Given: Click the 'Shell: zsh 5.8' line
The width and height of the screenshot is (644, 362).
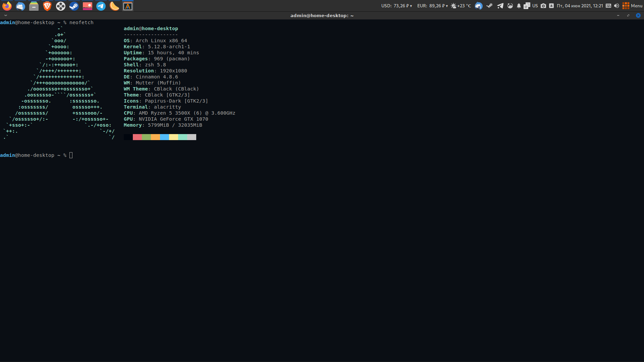Looking at the screenshot, I should [145, 65].
